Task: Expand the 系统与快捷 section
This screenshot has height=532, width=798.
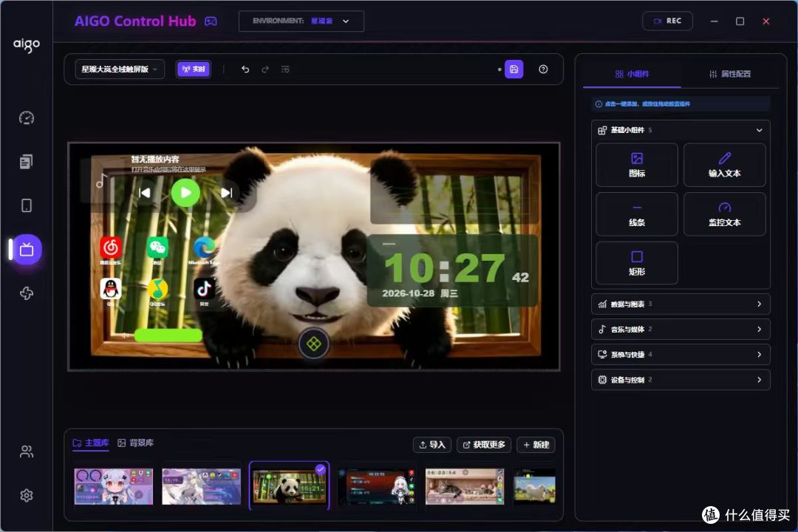Action: click(x=681, y=355)
